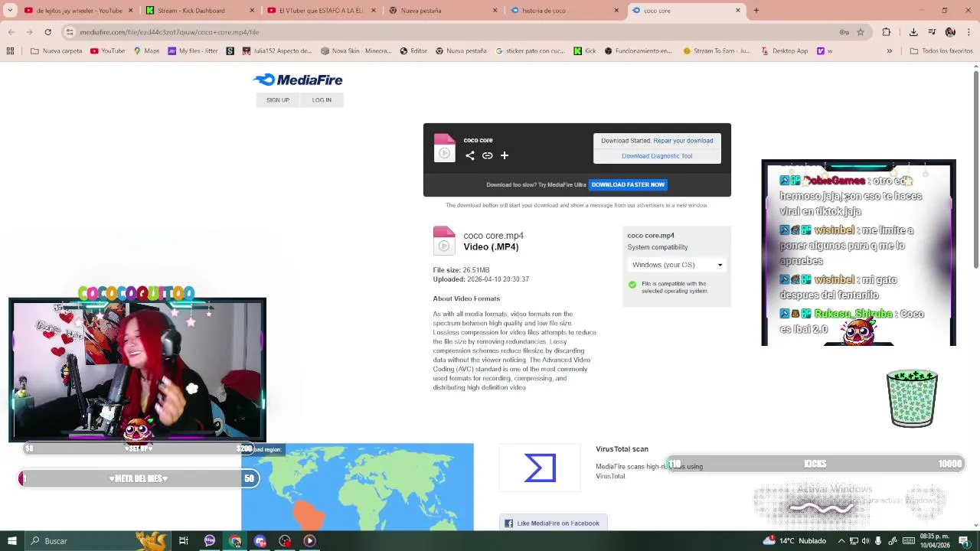Click the MediaFire logo

tap(298, 80)
